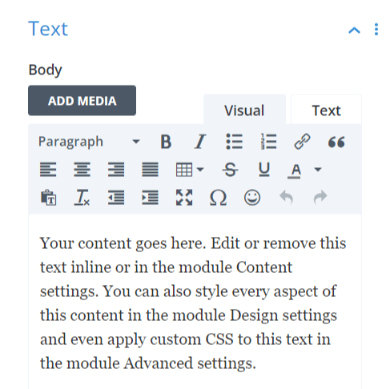Align text left
The image size is (390, 389).
tap(48, 169)
